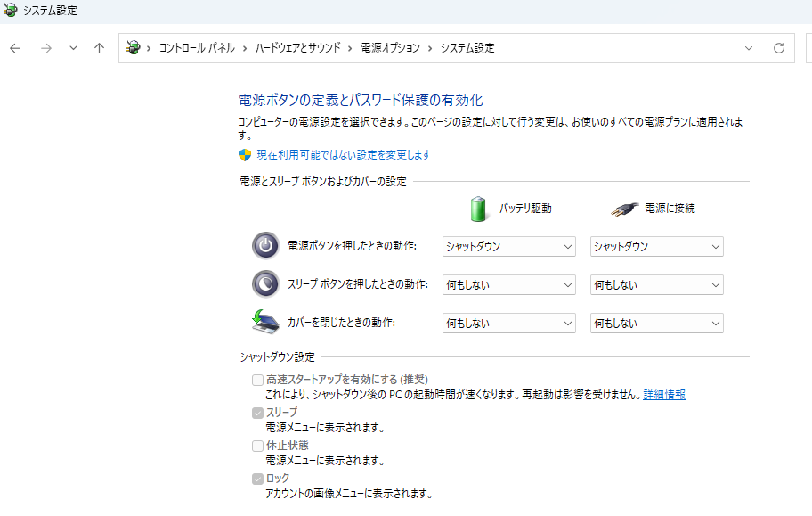The height and width of the screenshot is (516, 812).
Task: Click the sleep button icon
Action: [x=265, y=284]
